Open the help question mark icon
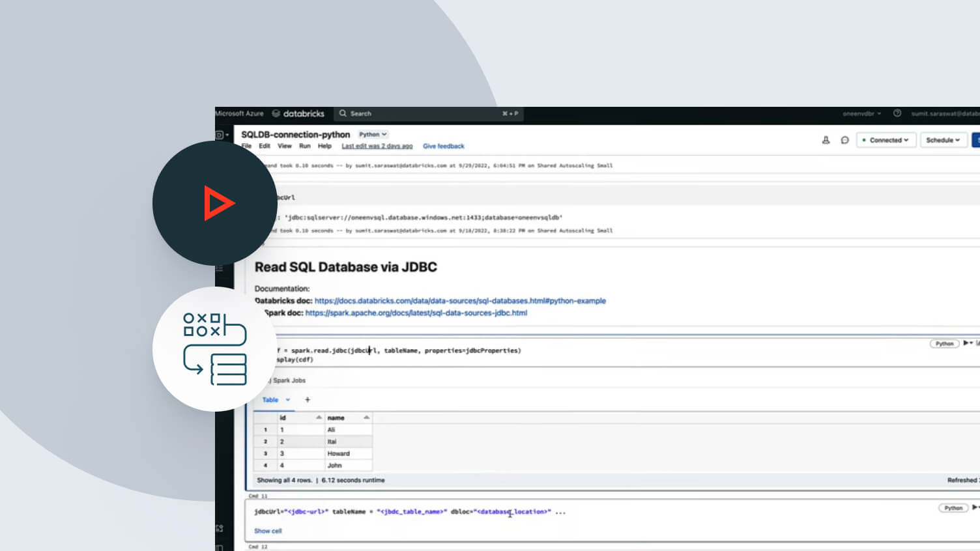The image size is (980, 551). (897, 113)
